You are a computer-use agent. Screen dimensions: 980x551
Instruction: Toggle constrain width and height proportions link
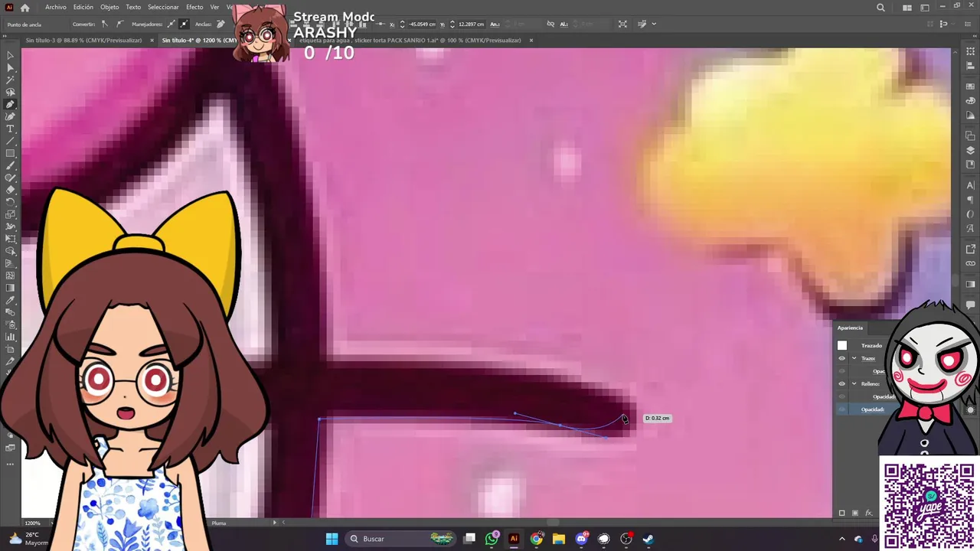pos(550,24)
